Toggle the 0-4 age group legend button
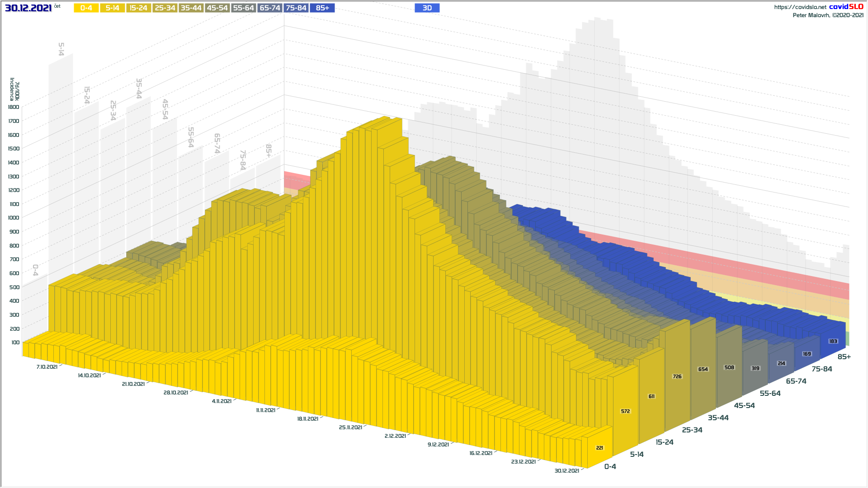The height and width of the screenshot is (488, 868). pos(86,8)
